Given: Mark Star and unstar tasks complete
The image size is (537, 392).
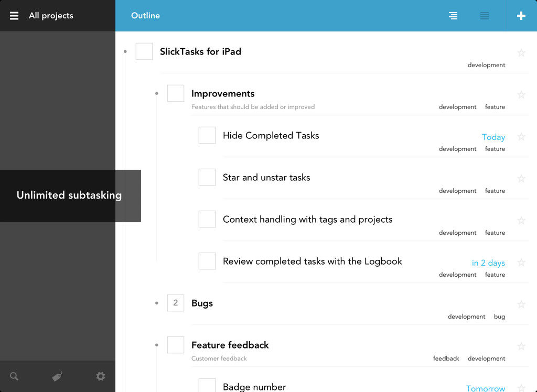Looking at the screenshot, I should [x=207, y=177].
